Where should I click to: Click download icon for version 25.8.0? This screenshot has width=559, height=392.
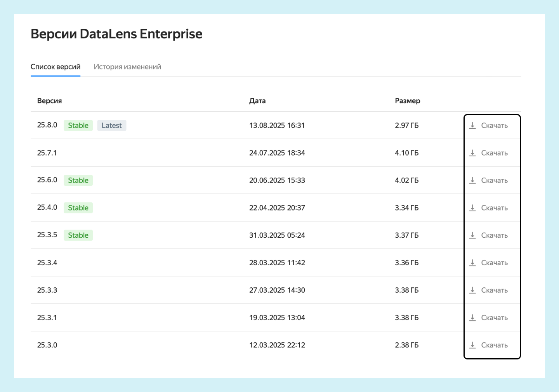pos(472,126)
